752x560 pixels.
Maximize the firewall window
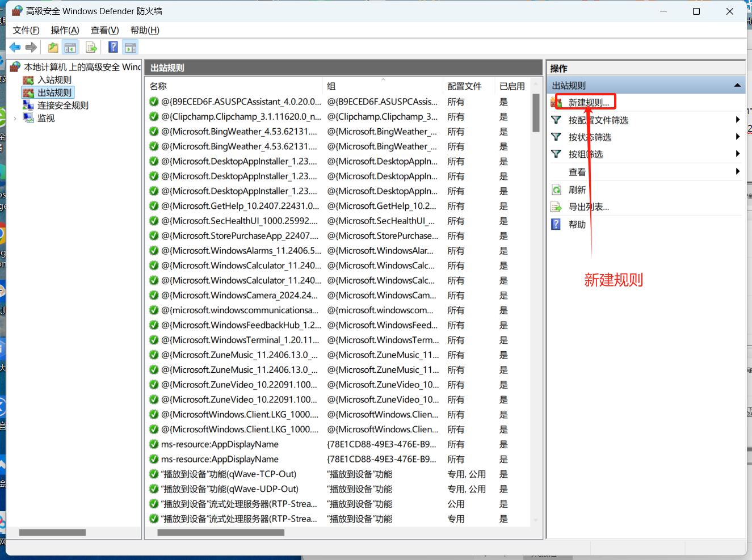click(696, 11)
